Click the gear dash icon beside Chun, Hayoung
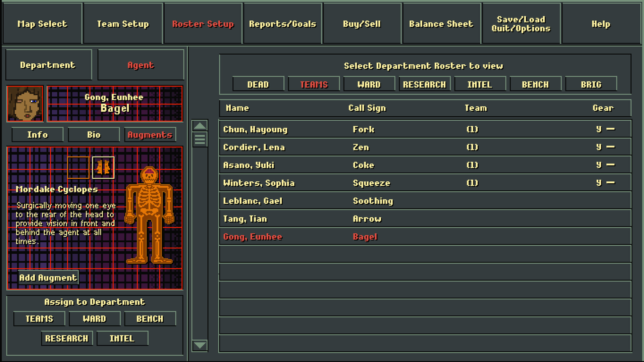The height and width of the screenshot is (362, 644). pyautogui.click(x=610, y=129)
